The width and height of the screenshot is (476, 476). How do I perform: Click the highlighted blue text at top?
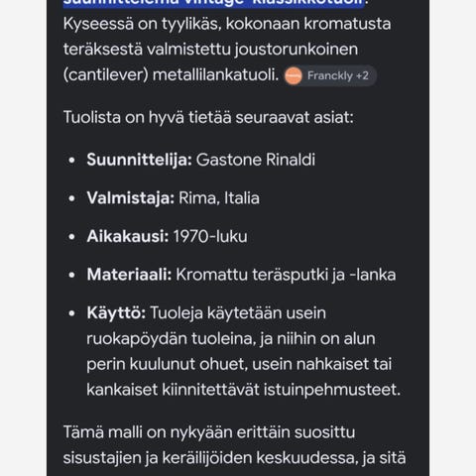click(x=213, y=3)
